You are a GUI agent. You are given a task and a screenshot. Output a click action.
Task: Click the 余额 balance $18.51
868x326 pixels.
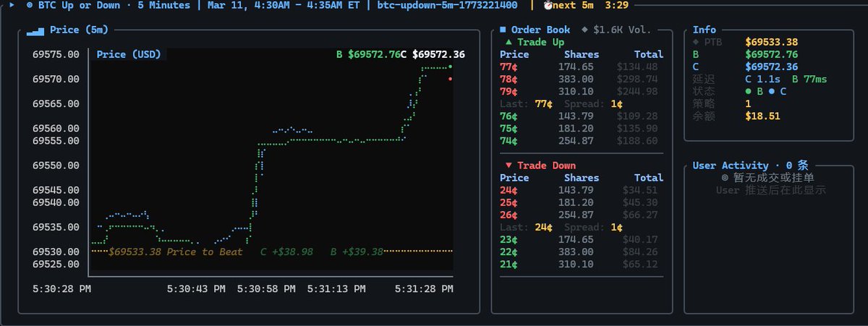tap(763, 116)
